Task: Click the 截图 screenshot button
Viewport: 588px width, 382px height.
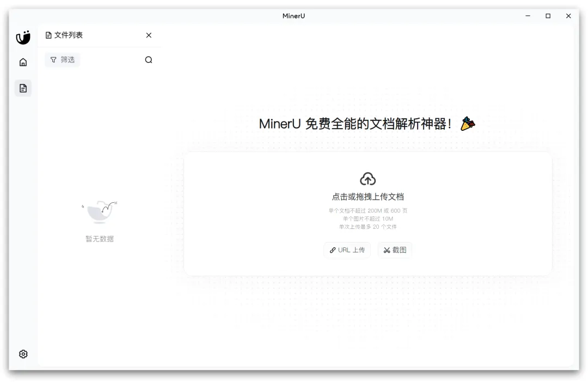Action: (x=395, y=250)
